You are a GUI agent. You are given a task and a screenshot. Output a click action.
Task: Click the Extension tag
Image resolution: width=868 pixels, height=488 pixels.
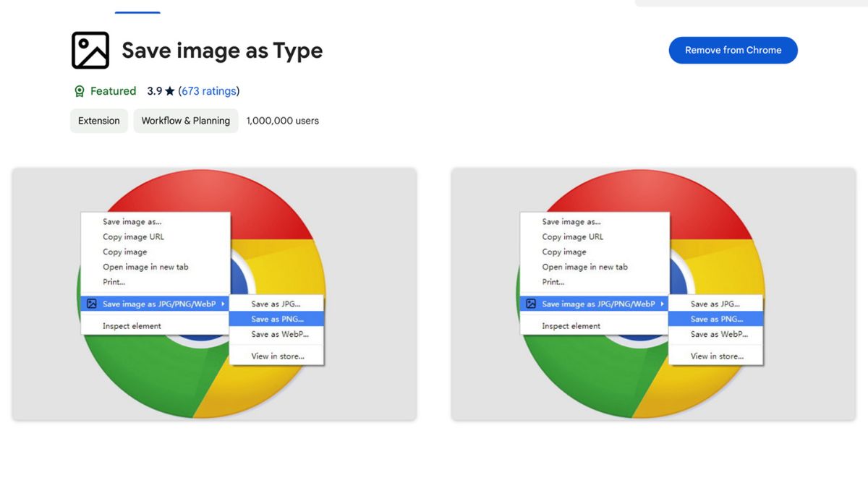(98, 121)
